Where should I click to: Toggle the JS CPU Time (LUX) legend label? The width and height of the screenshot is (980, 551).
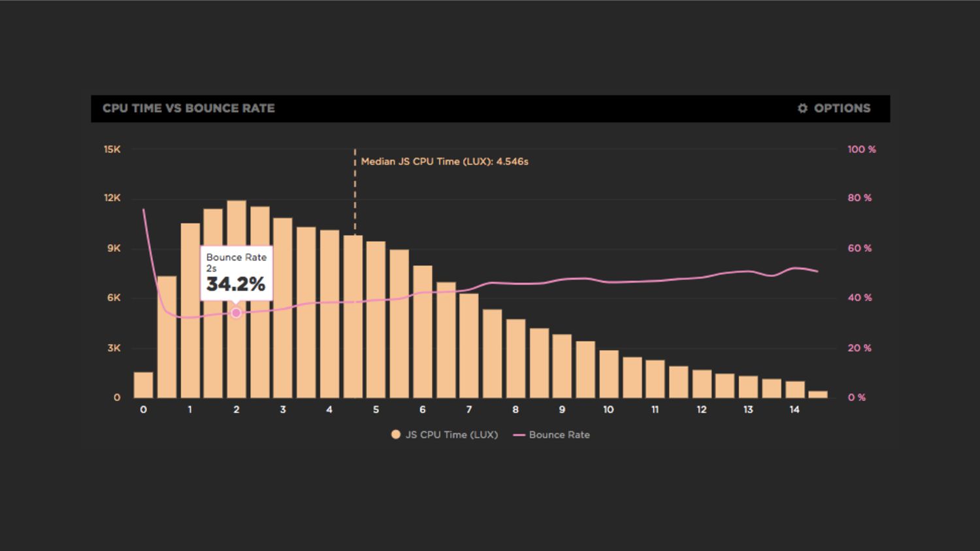(451, 435)
